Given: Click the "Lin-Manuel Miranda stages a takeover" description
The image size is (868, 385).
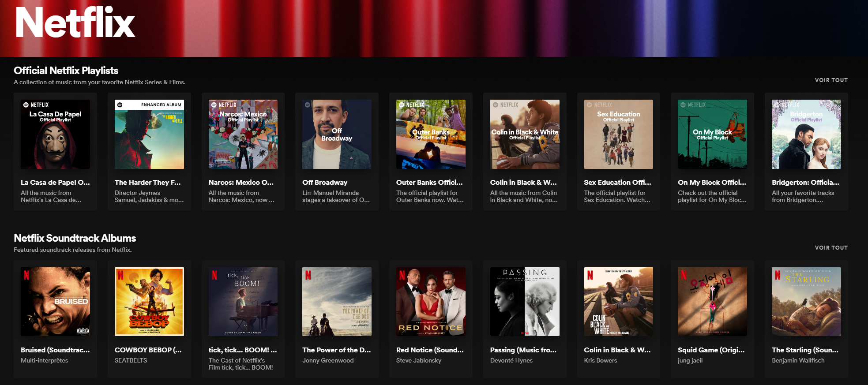Looking at the screenshot, I should (x=336, y=197).
